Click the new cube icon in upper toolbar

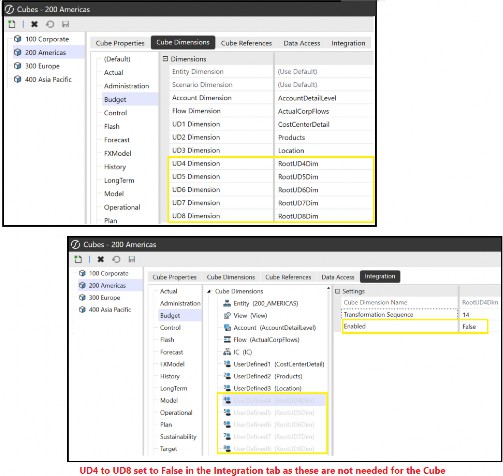pos(12,24)
